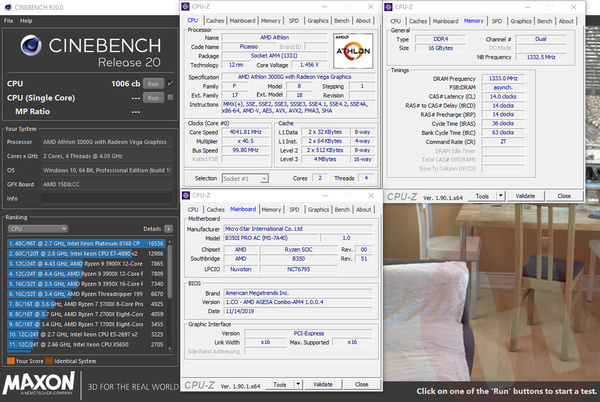Screen dimensions: 600x402
Task: Select the Xeon X5650 ranking row
Action: pos(86,344)
